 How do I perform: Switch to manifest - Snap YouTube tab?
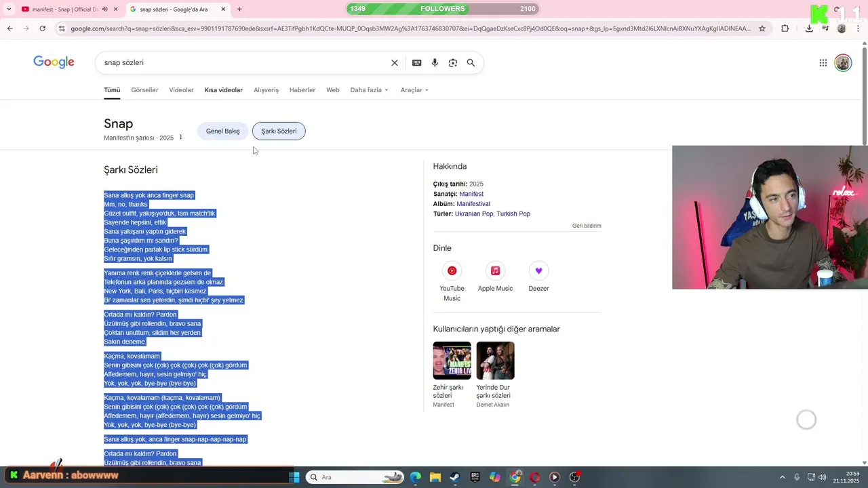click(64, 9)
